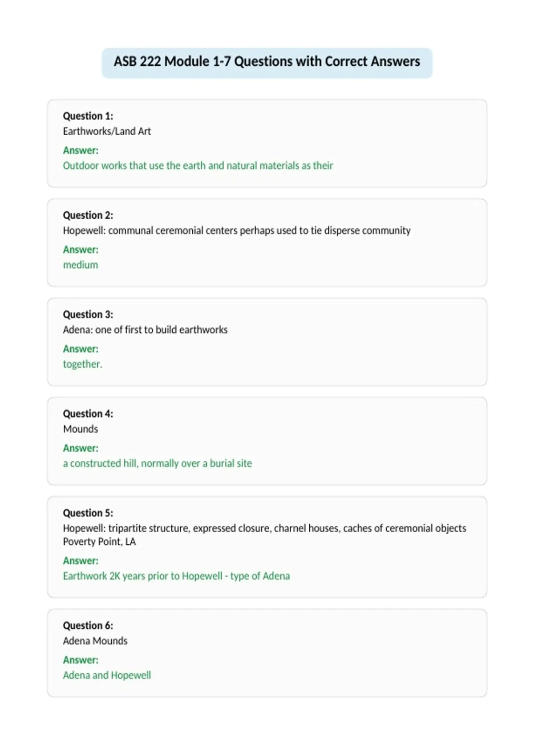Select the constructed hill burial site answer

pos(158,463)
